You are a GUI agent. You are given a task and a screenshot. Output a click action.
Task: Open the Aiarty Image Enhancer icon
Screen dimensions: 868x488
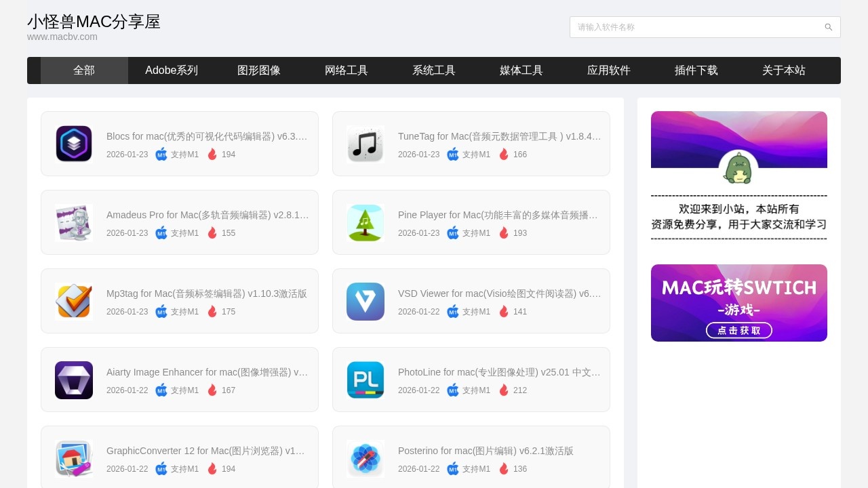click(73, 379)
